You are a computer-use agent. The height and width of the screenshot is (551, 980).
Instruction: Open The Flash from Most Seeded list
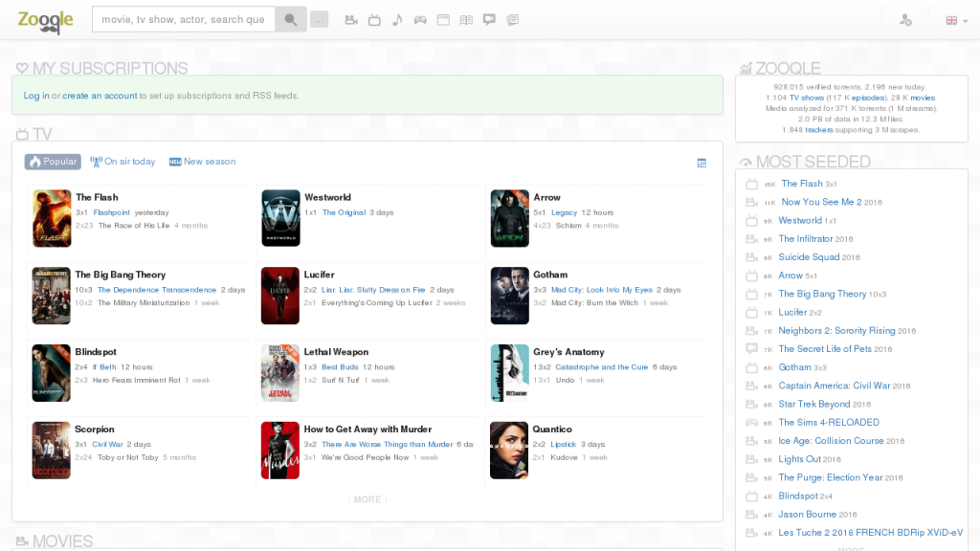coord(803,184)
